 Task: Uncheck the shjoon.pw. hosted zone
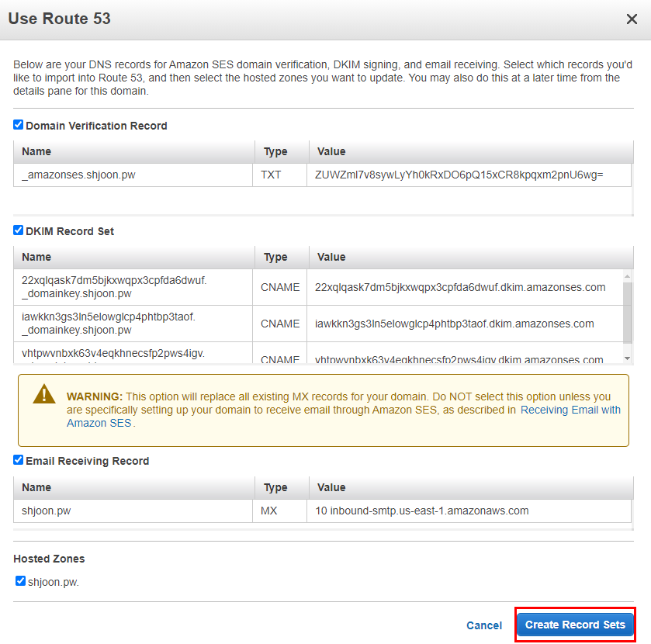click(x=20, y=581)
